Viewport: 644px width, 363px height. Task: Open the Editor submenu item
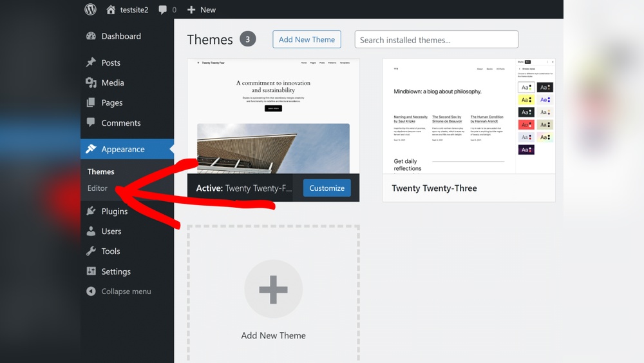(x=97, y=188)
